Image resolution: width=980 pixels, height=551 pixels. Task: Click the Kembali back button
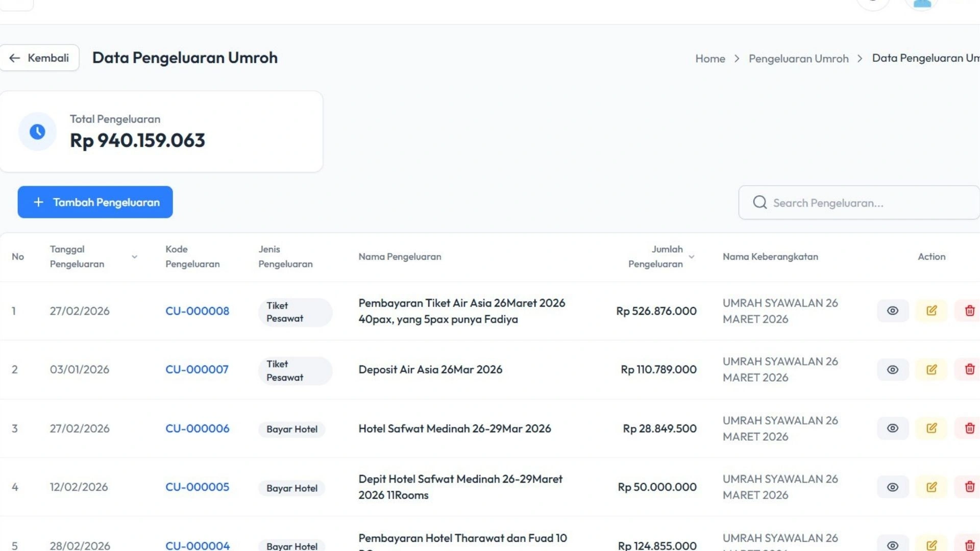[39, 58]
